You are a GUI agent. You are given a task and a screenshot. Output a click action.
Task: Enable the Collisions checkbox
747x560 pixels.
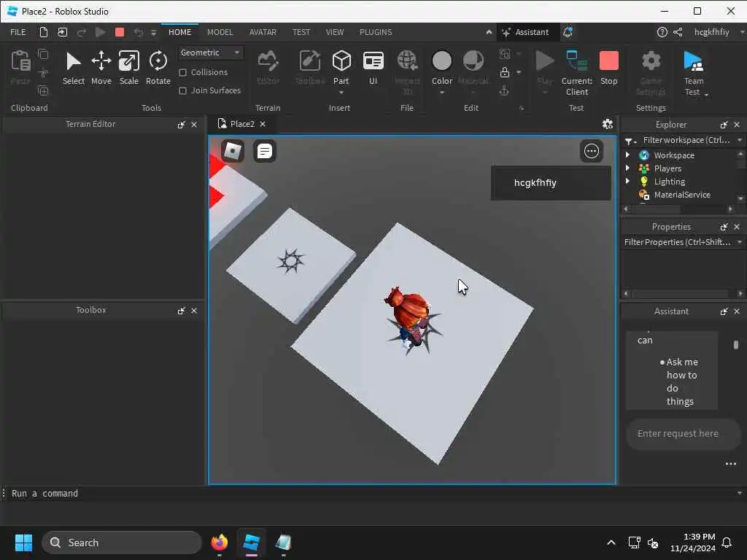pyautogui.click(x=182, y=72)
